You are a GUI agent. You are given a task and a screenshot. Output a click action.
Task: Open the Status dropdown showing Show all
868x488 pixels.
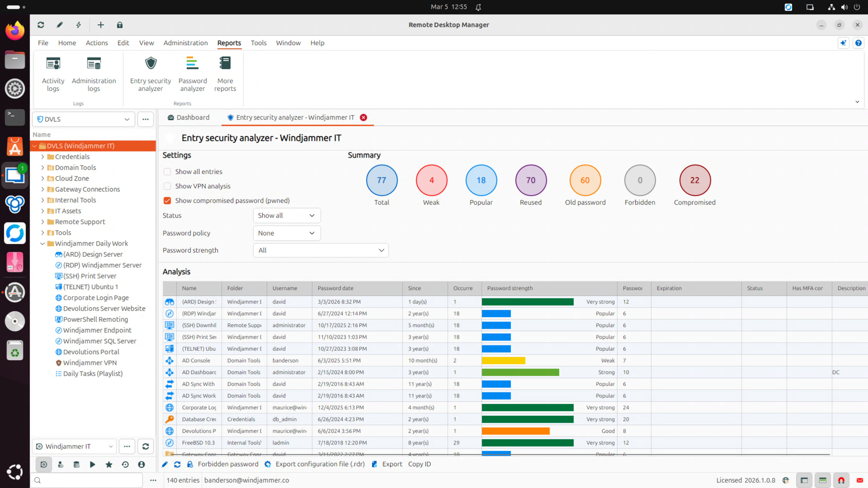point(286,216)
